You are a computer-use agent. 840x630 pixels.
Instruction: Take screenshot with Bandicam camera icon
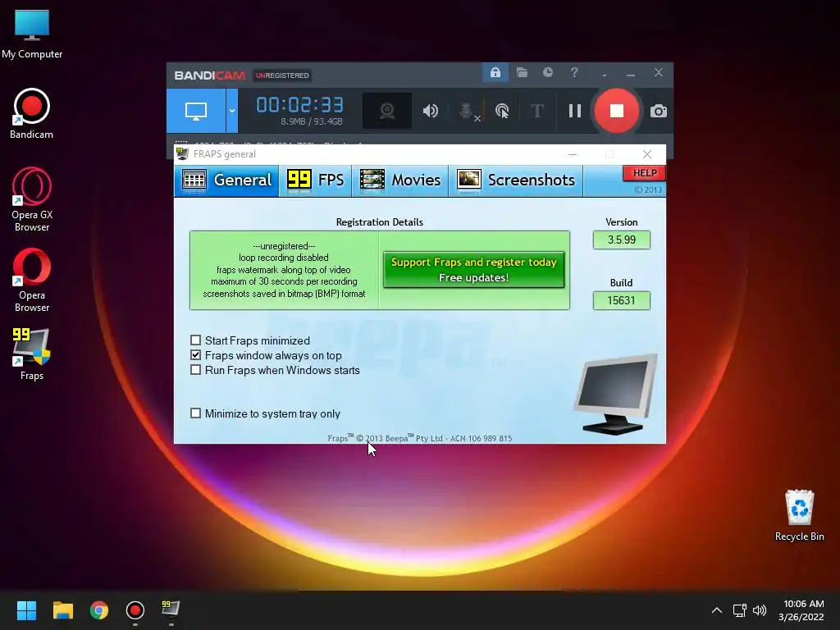coord(659,111)
